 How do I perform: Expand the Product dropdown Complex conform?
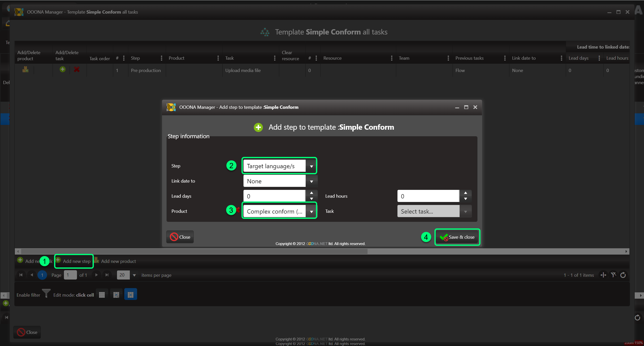point(311,212)
